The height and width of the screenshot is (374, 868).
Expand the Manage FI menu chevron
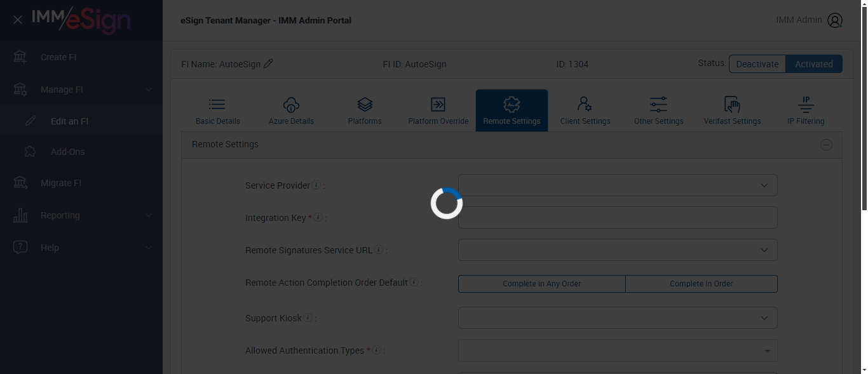(x=149, y=90)
